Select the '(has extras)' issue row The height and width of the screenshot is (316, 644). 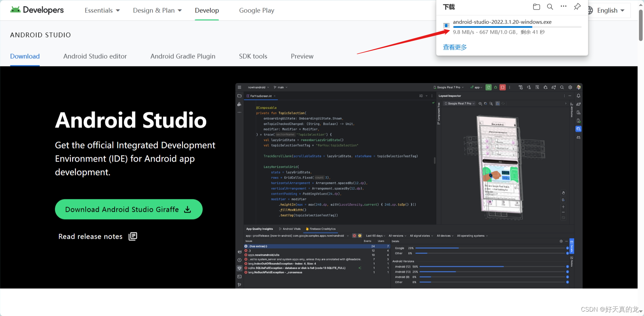pyautogui.click(x=317, y=246)
